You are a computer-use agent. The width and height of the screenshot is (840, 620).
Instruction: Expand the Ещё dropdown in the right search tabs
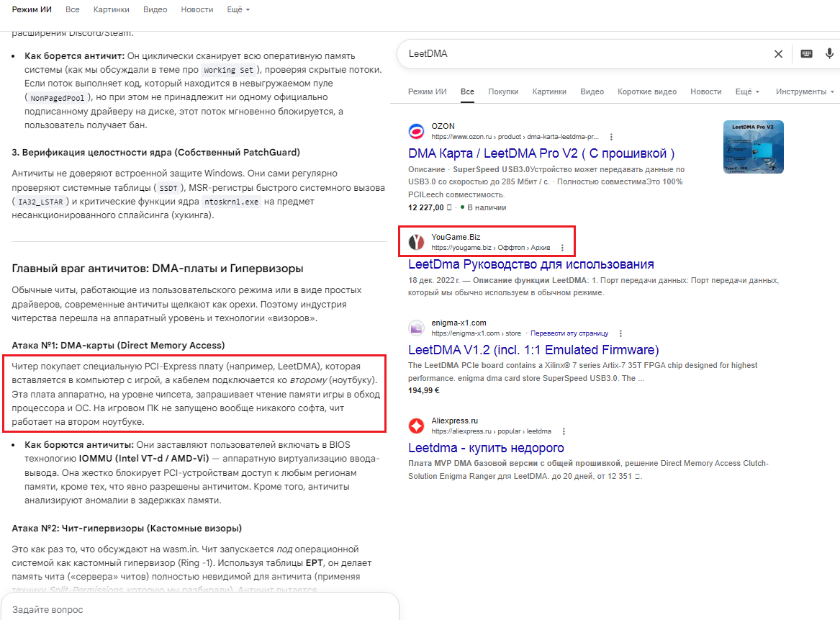click(747, 91)
